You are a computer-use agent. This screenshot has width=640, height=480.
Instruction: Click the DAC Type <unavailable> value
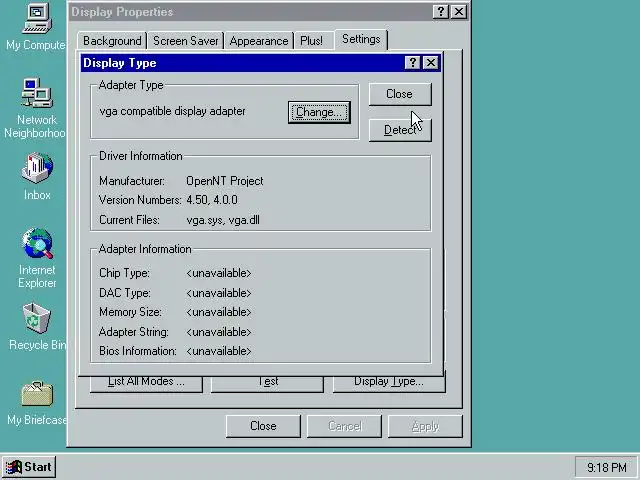[x=219, y=293]
